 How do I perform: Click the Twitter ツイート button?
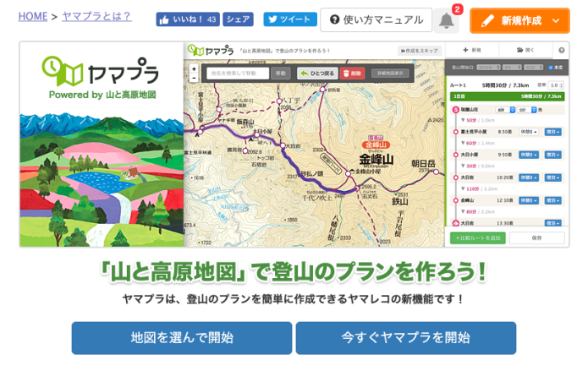pyautogui.click(x=290, y=19)
